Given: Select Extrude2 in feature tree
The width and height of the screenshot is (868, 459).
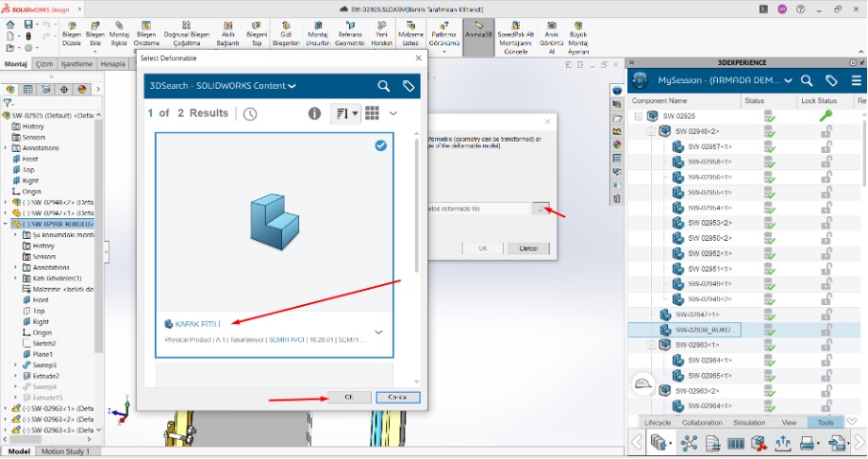Looking at the screenshot, I should click(45, 376).
